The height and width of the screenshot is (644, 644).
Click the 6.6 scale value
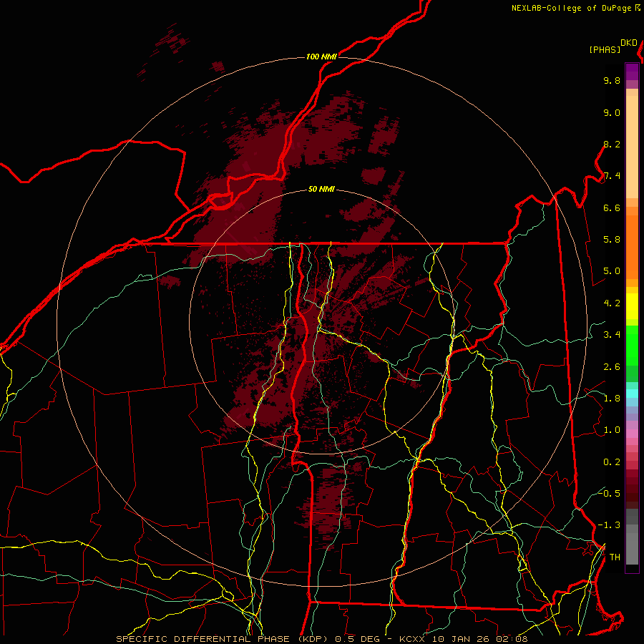[612, 208]
